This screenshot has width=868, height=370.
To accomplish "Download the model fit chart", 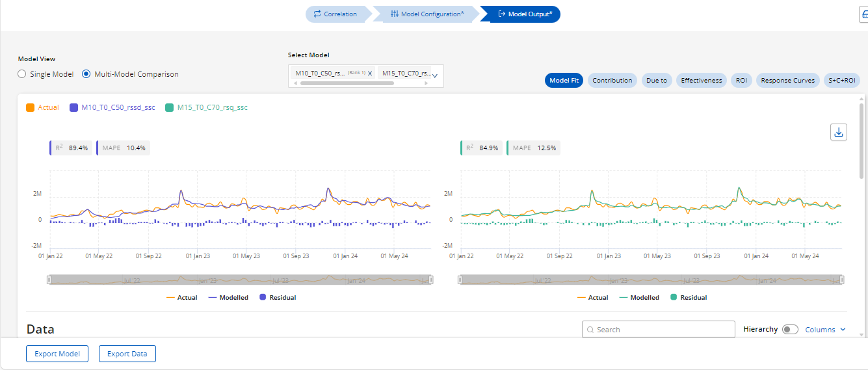I will tap(839, 132).
